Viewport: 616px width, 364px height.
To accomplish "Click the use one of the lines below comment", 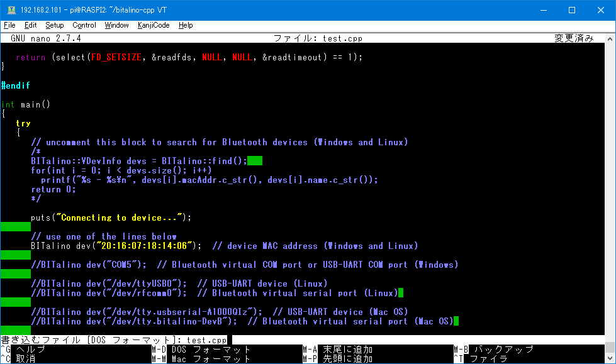I will (x=104, y=236).
